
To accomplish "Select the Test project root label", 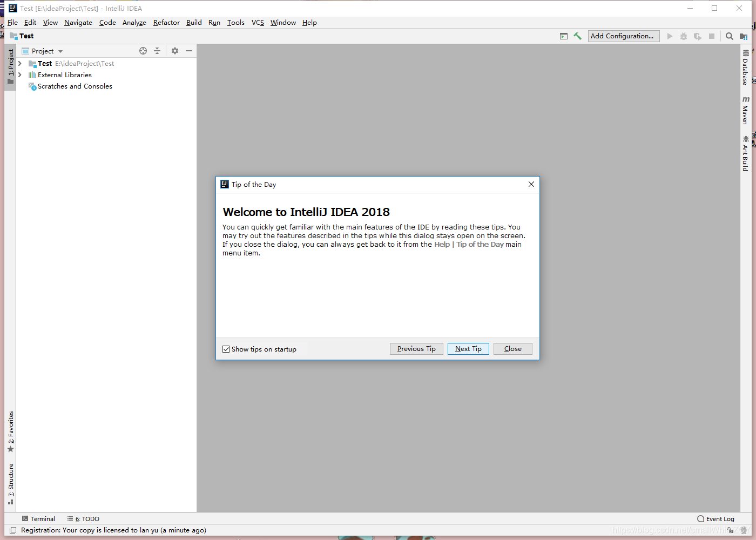I will [45, 64].
